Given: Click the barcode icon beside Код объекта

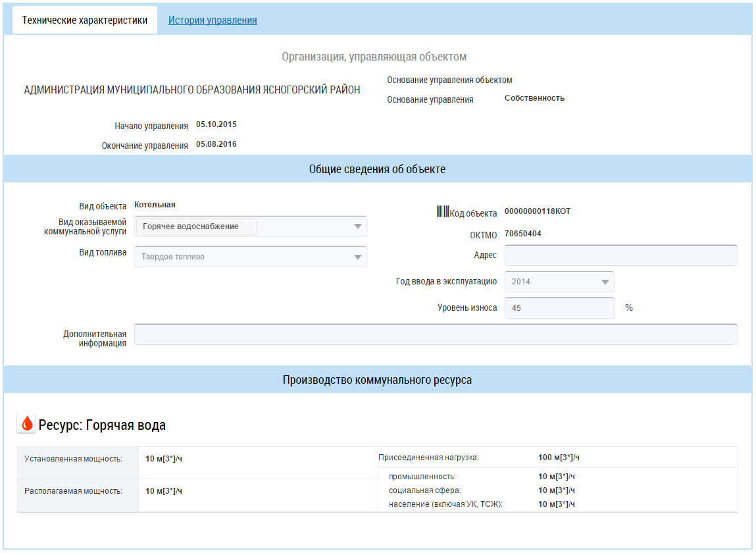Looking at the screenshot, I should 443,212.
